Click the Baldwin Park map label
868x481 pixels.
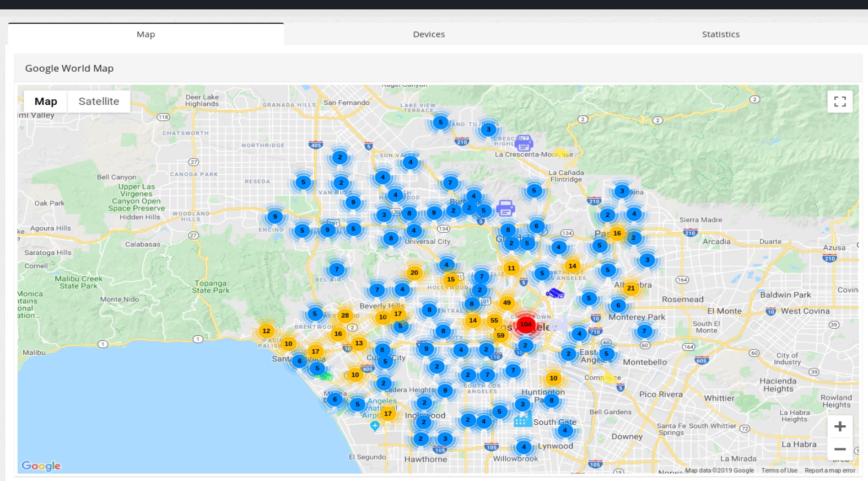click(785, 295)
